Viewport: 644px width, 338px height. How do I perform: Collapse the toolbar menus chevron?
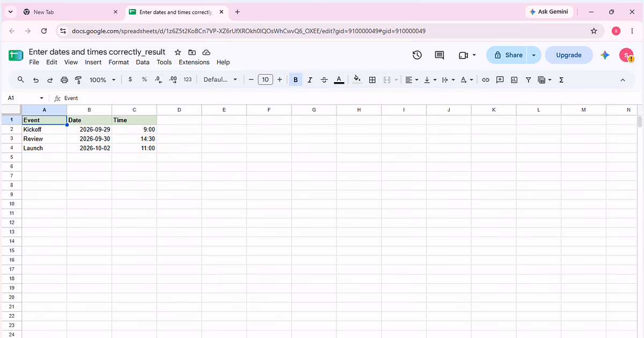click(x=623, y=79)
